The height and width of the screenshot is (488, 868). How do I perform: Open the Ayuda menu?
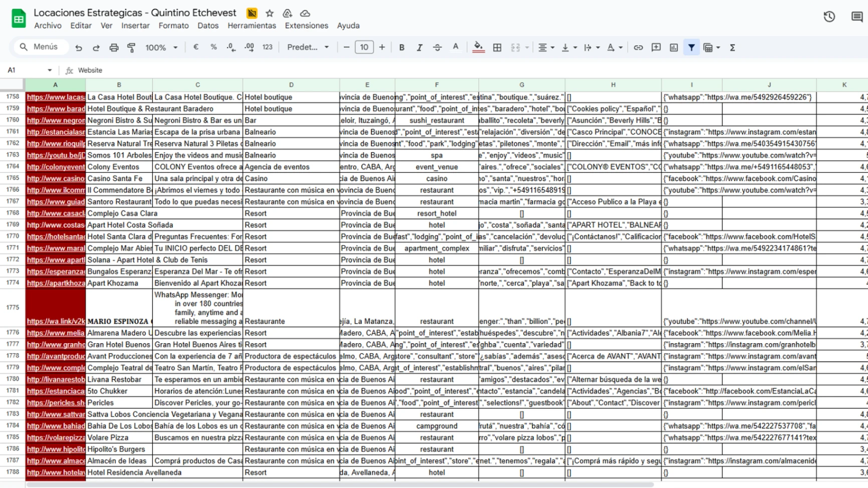[348, 26]
